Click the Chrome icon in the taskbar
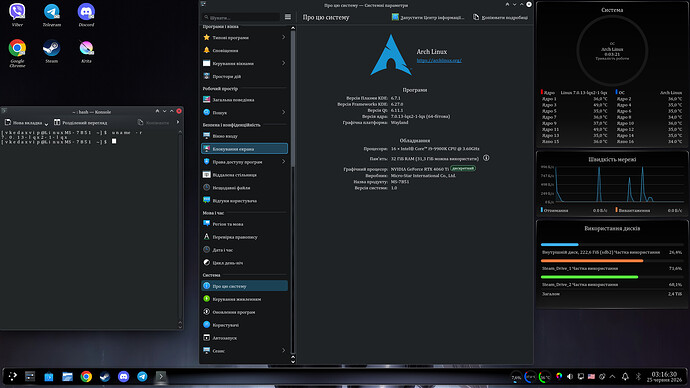 pyautogui.click(x=86, y=377)
